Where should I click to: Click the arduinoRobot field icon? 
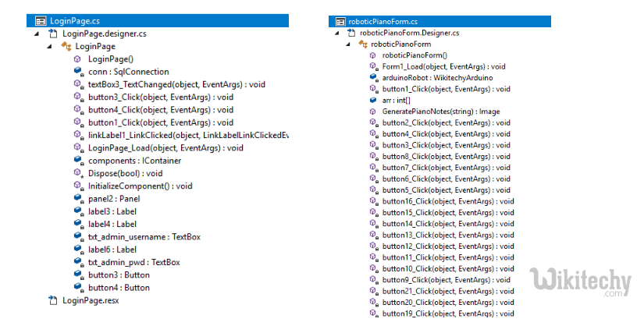373,77
